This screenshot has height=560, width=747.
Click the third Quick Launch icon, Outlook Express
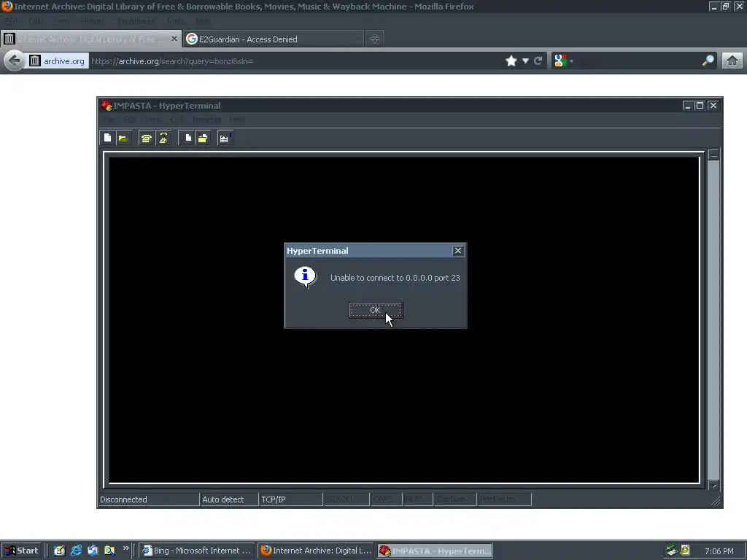(93, 551)
